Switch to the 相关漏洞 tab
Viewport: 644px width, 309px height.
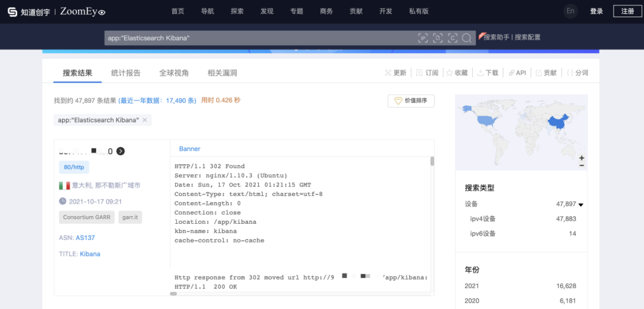click(x=222, y=73)
